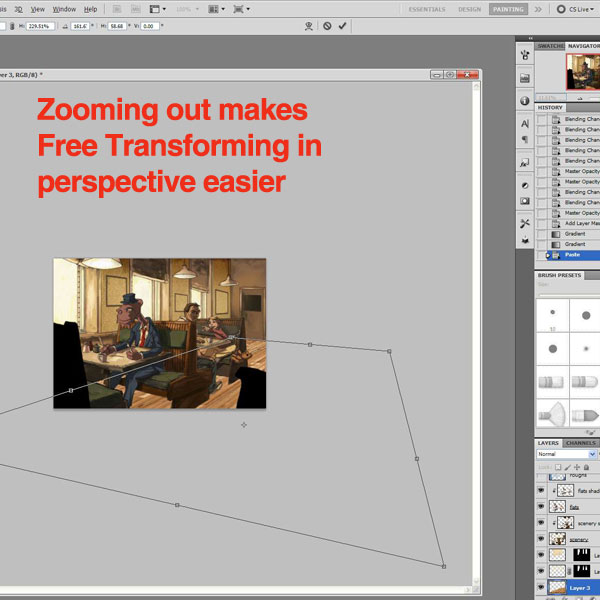
Task: Select the Paste history state
Action: pos(574,255)
